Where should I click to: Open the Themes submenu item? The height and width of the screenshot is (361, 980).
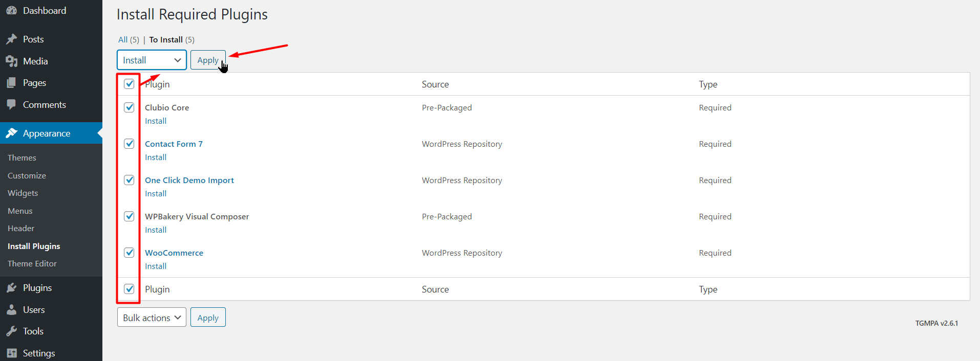coord(22,158)
